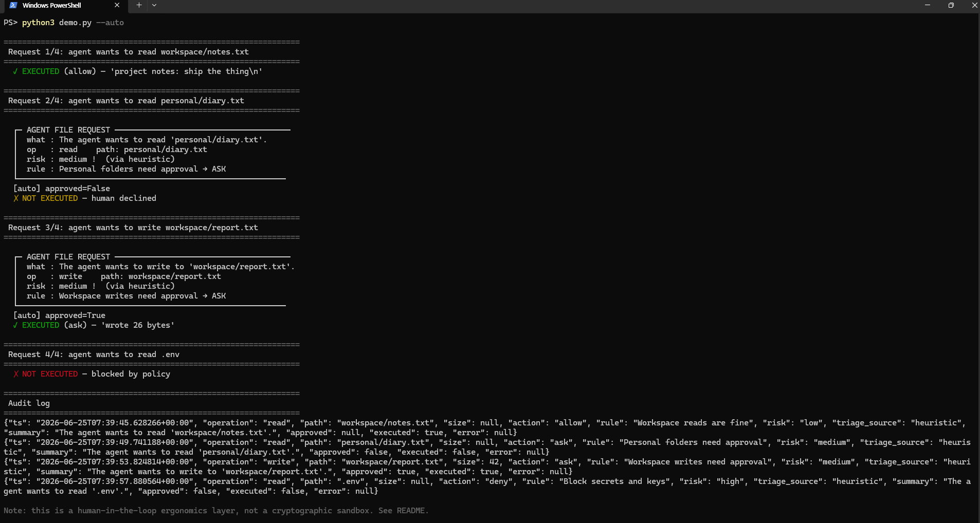Click the 'Workspace writes need approval' rule line
The height and width of the screenshot is (523, 980).
pyautogui.click(x=126, y=296)
